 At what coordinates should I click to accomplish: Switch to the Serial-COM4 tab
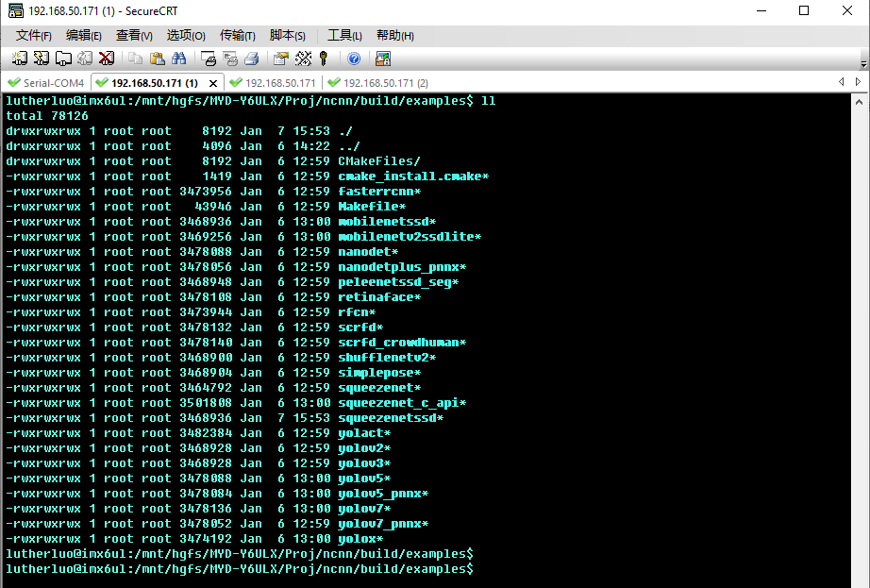pos(45,83)
